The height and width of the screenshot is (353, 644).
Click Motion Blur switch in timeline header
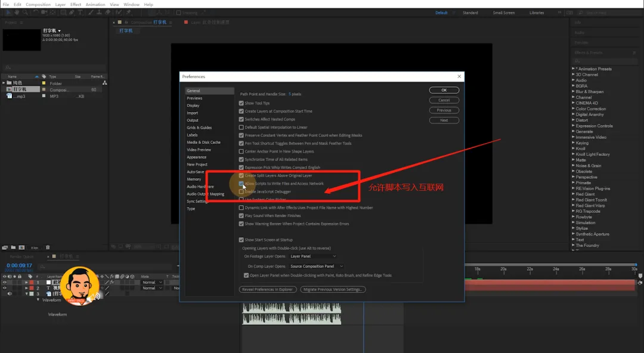[x=122, y=277]
